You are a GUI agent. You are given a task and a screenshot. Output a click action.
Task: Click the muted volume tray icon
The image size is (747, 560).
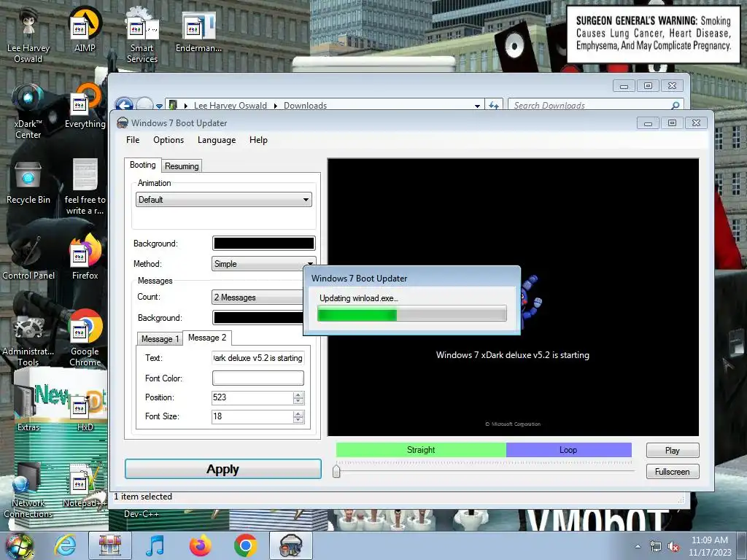[x=673, y=547]
